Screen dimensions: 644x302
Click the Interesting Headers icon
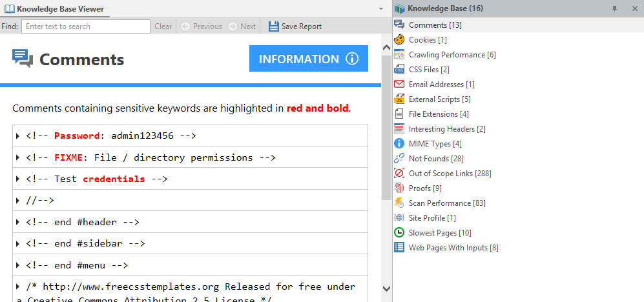pyautogui.click(x=399, y=129)
